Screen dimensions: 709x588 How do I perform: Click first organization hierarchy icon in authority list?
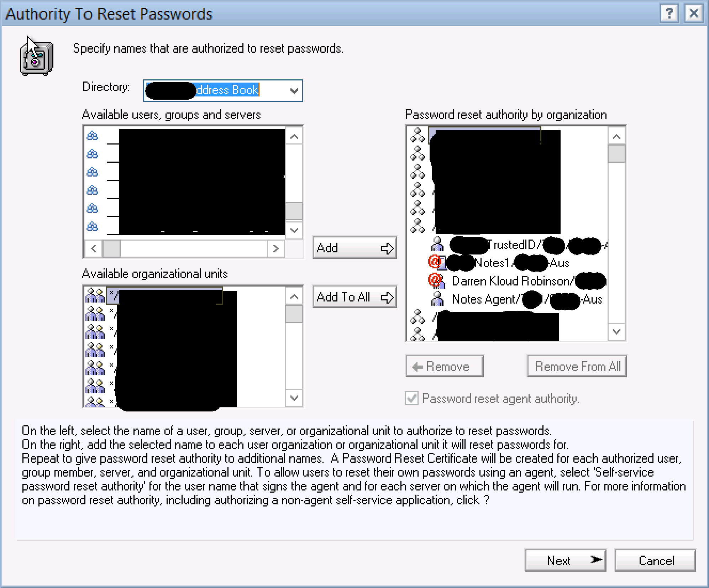tap(417, 135)
